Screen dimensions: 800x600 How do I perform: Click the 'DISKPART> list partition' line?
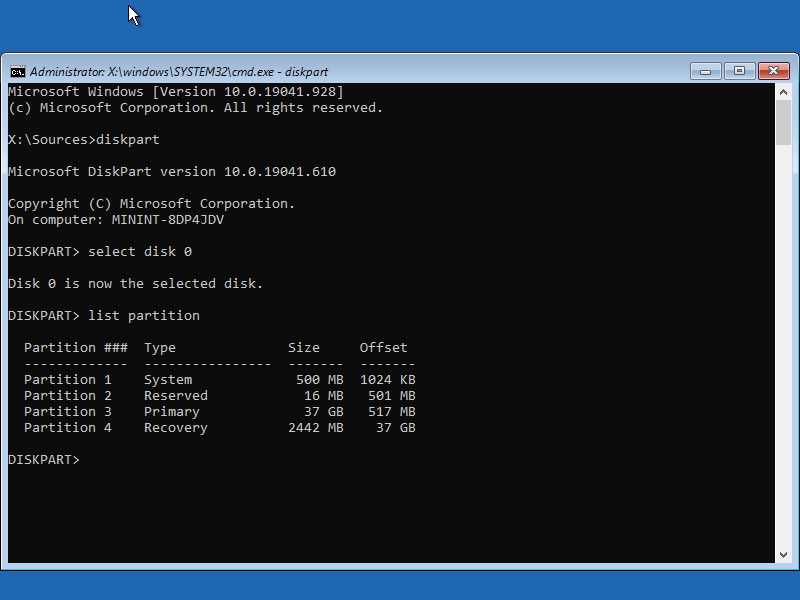click(104, 315)
